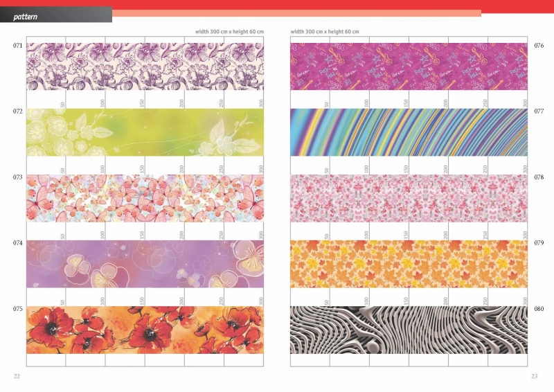Select the red poppy pattern 075 strip
Viewport: 554px width, 392px height.
[145, 330]
